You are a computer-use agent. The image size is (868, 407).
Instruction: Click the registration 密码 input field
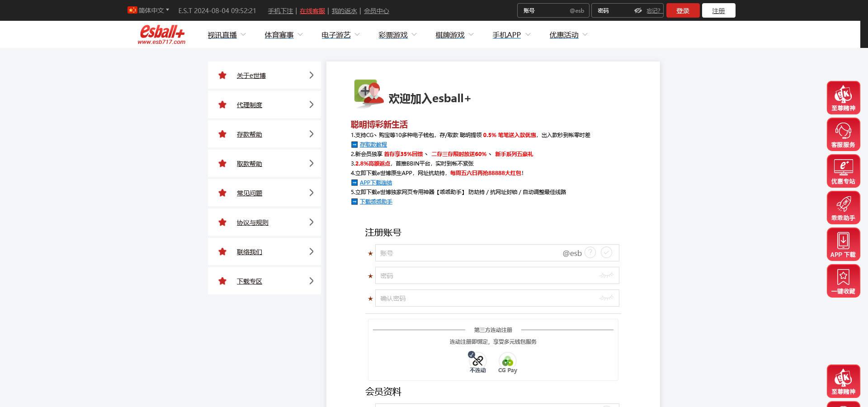tap(497, 275)
